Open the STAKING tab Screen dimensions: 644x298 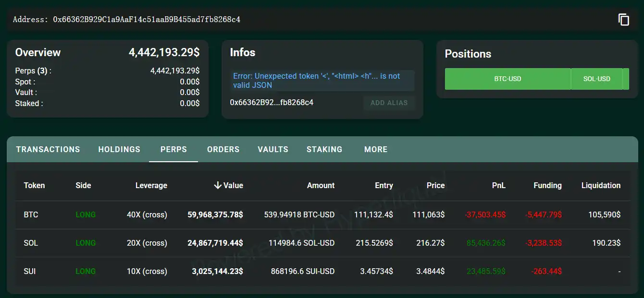(x=324, y=149)
